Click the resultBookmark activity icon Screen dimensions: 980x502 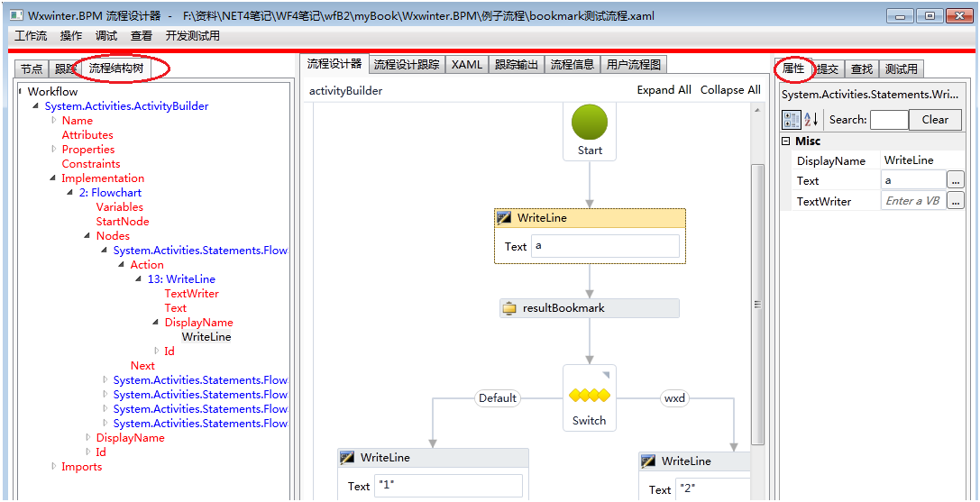(509, 308)
